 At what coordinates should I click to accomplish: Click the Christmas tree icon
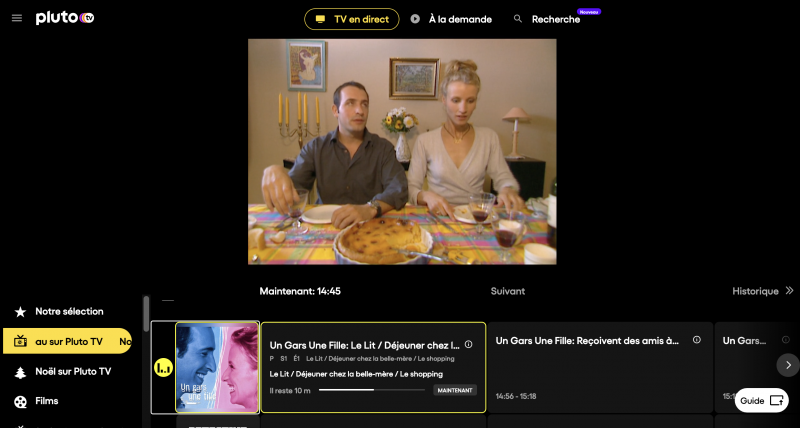click(20, 372)
